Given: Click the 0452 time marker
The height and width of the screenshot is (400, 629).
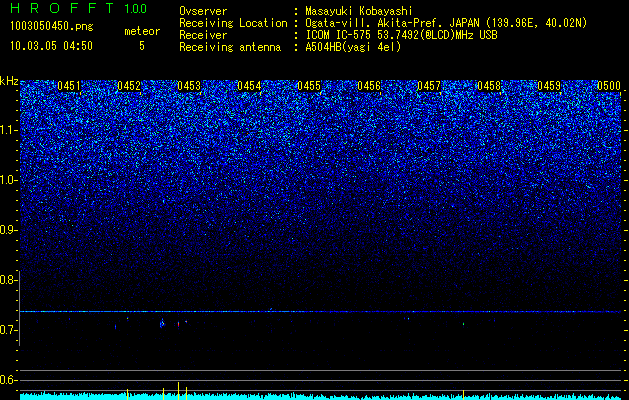Looking at the screenshot, I should [x=129, y=86].
